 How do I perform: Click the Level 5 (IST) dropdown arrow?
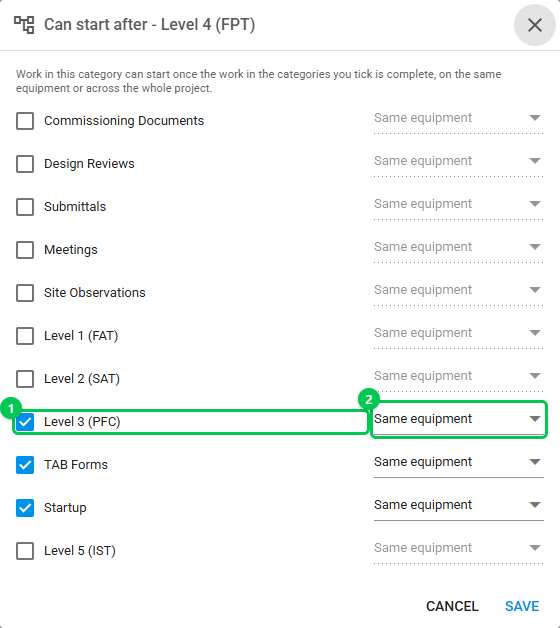pyautogui.click(x=535, y=548)
